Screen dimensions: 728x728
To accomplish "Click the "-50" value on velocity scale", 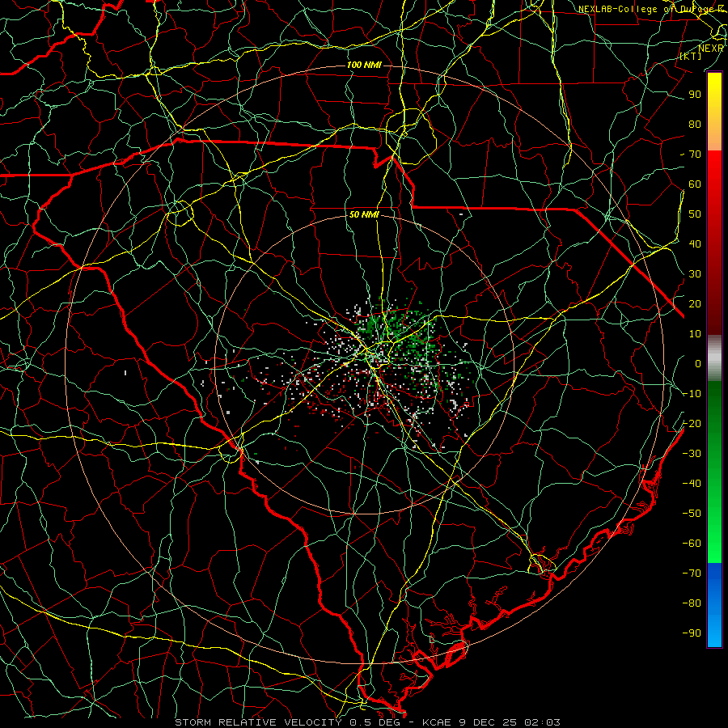I will (x=692, y=513).
